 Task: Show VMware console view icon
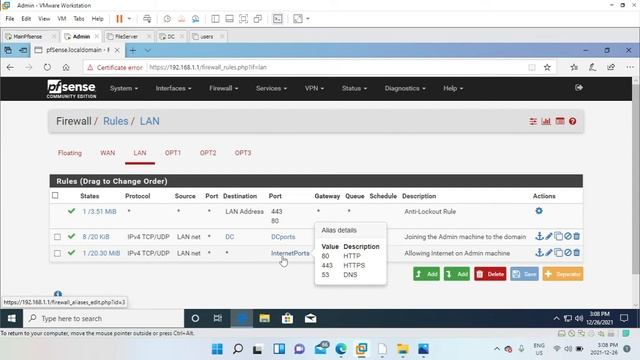278,19
